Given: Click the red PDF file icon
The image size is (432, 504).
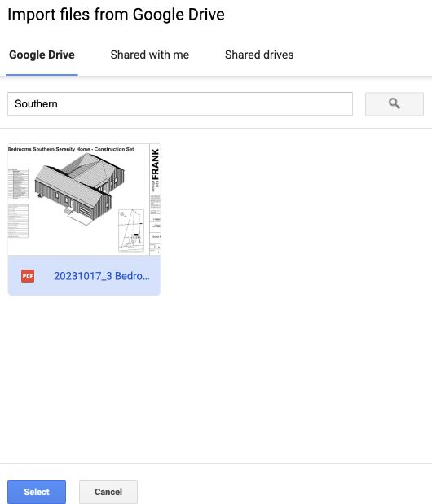Looking at the screenshot, I should tap(28, 276).
